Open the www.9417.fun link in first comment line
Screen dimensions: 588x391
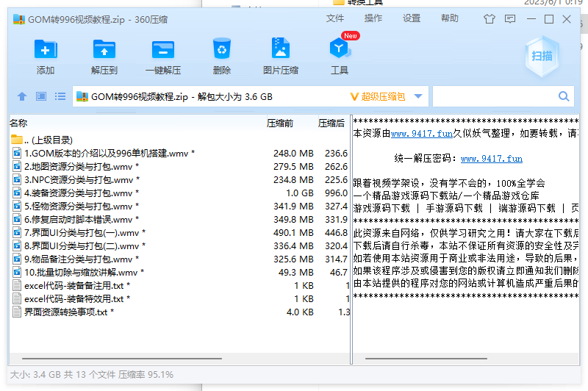[x=421, y=134]
